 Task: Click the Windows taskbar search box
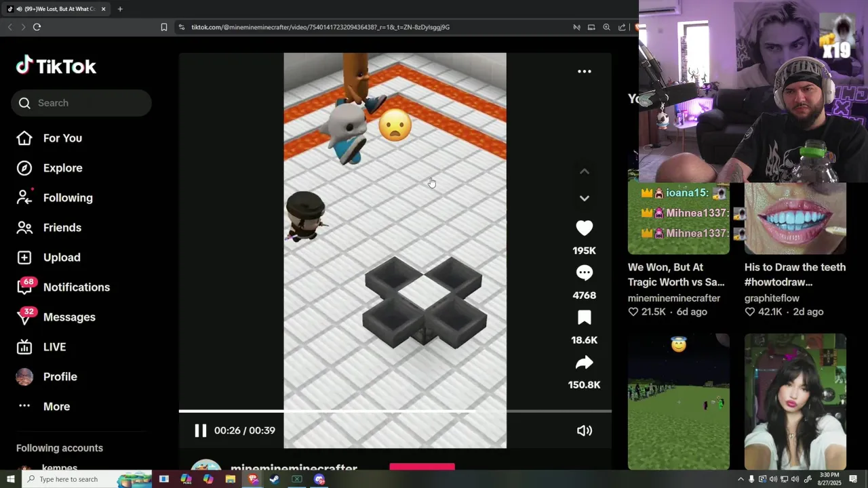pyautogui.click(x=87, y=479)
